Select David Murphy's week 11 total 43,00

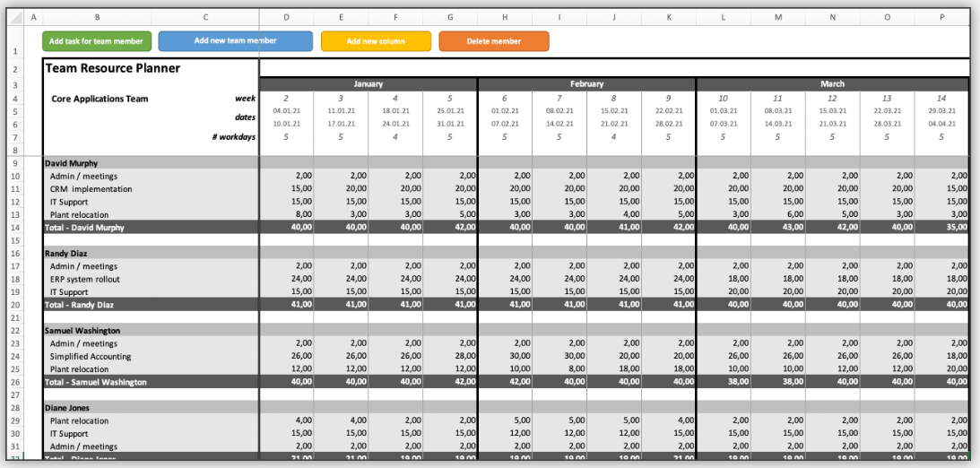(x=778, y=228)
